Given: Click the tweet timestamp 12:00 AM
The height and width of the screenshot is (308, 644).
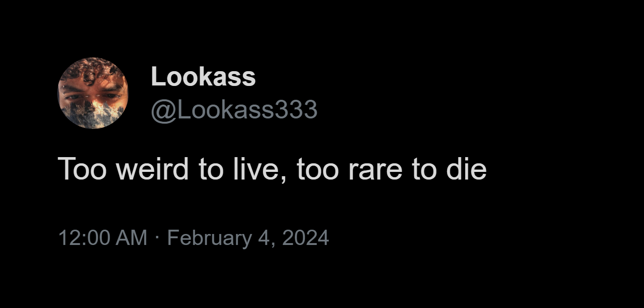Looking at the screenshot, I should coord(103,238).
